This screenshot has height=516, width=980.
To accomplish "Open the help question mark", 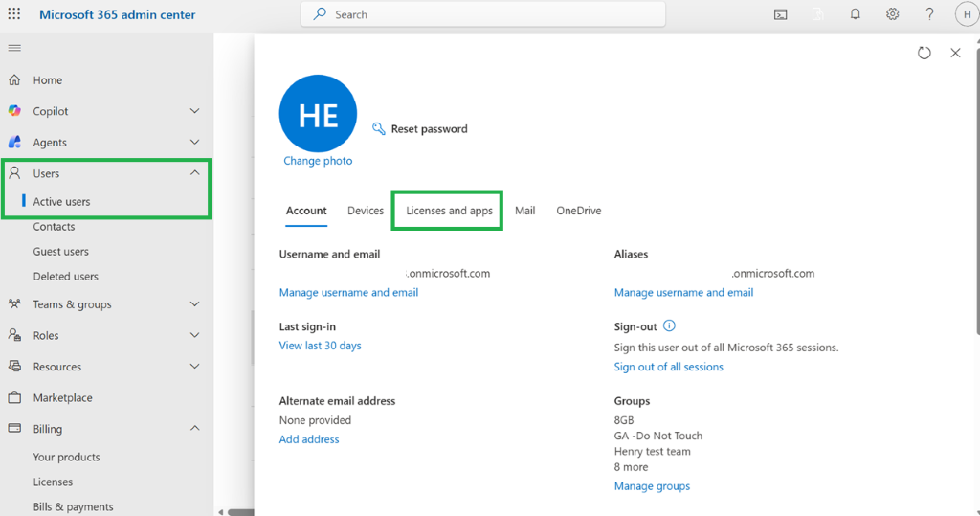I will pyautogui.click(x=929, y=13).
